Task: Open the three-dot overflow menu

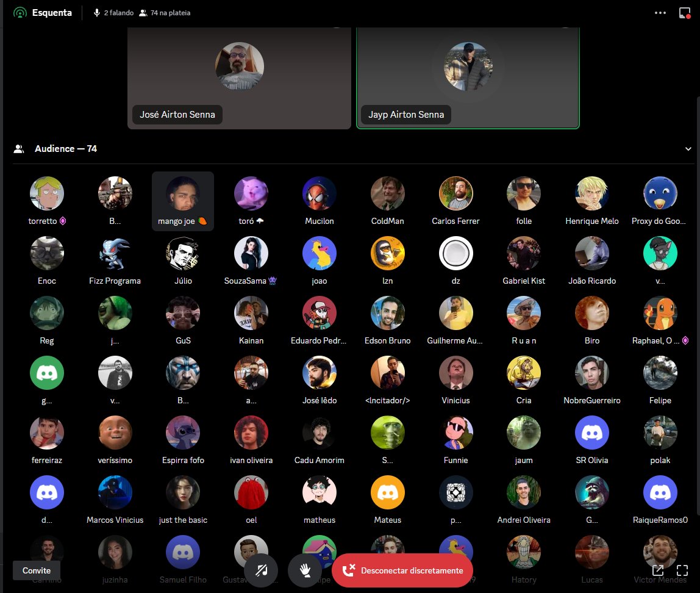Action: coord(660,12)
